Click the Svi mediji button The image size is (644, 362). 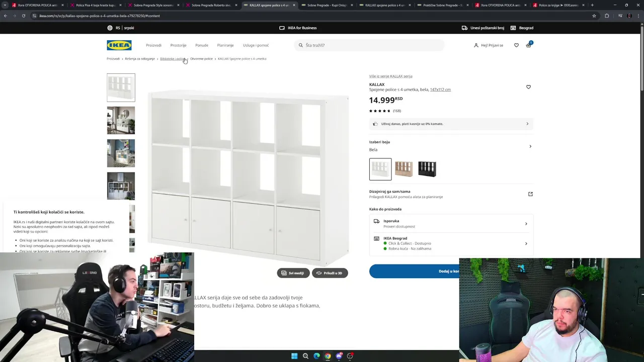[x=293, y=273]
